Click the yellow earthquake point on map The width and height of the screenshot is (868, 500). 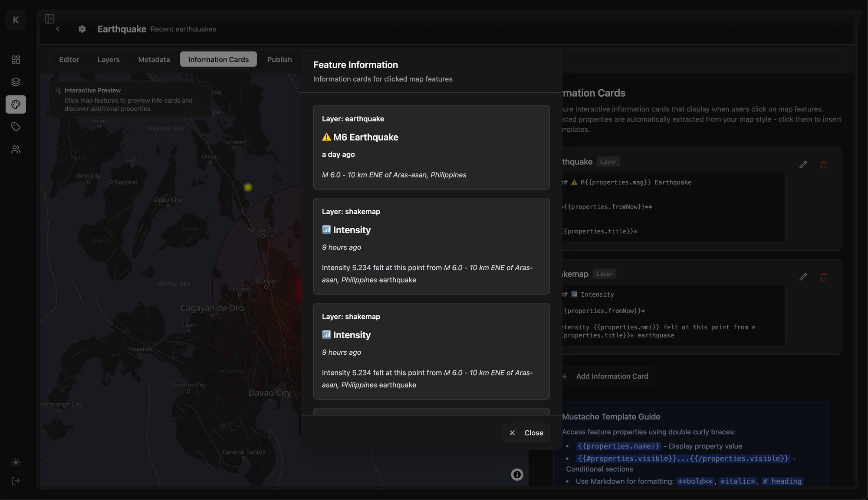[248, 187]
